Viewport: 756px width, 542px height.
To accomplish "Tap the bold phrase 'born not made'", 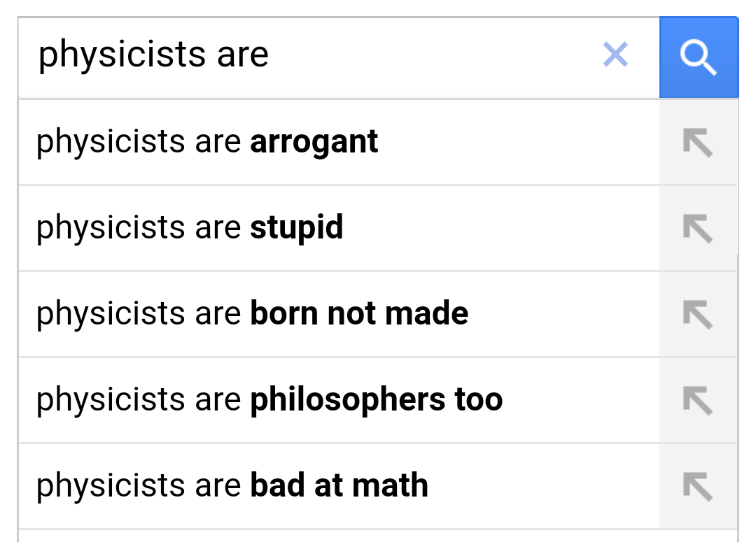I will (x=359, y=315).
